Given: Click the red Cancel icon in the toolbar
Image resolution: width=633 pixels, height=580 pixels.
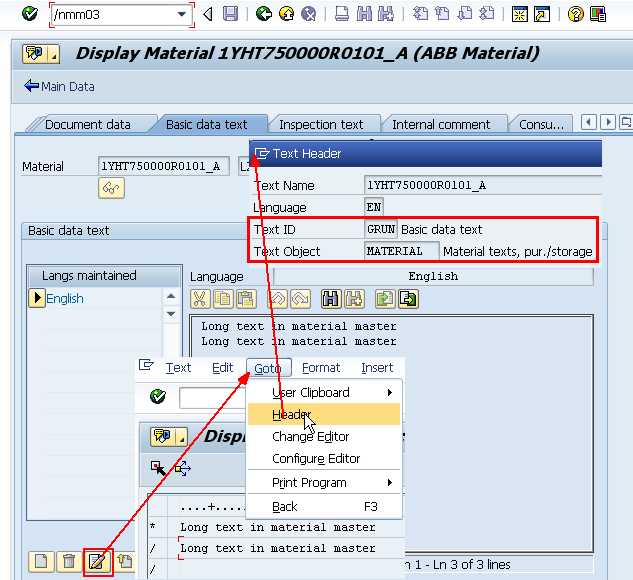Looking at the screenshot, I should coord(309,14).
